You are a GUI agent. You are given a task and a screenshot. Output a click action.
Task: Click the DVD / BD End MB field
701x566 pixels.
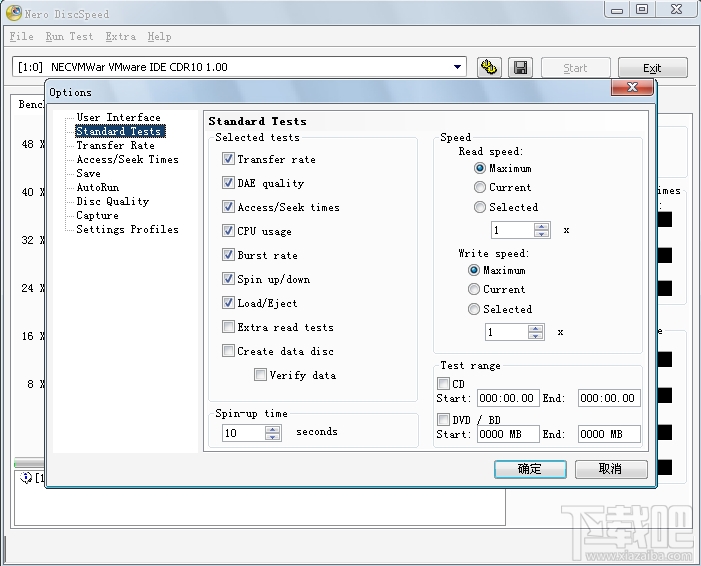pyautogui.click(x=609, y=434)
